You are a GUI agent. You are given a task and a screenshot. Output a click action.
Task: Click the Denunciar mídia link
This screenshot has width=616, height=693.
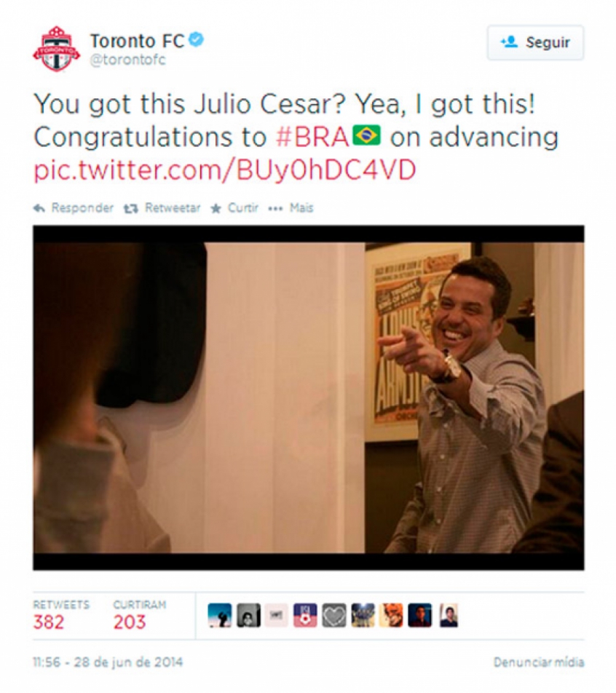(x=539, y=662)
